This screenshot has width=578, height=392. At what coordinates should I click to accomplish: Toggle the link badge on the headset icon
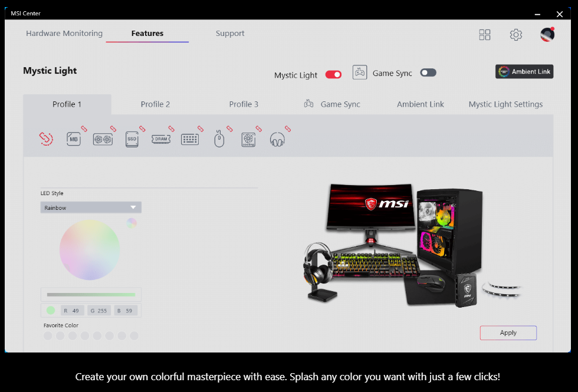click(x=288, y=129)
